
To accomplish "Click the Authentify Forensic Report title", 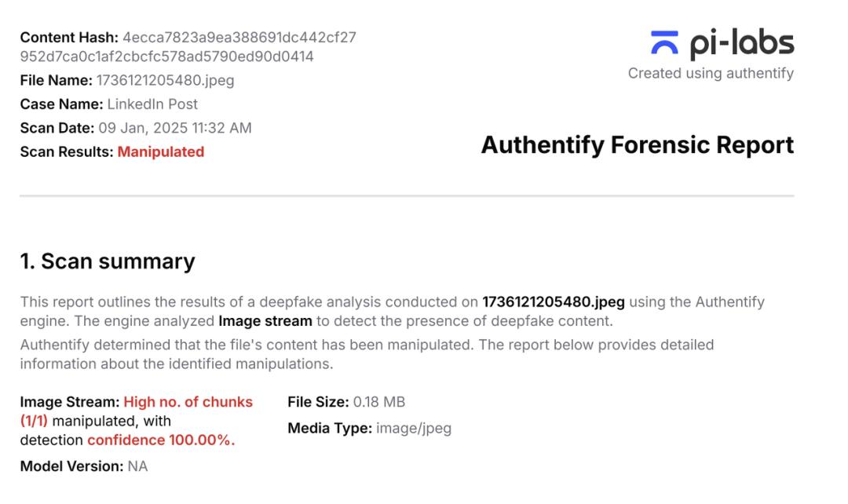I will click(x=638, y=145).
